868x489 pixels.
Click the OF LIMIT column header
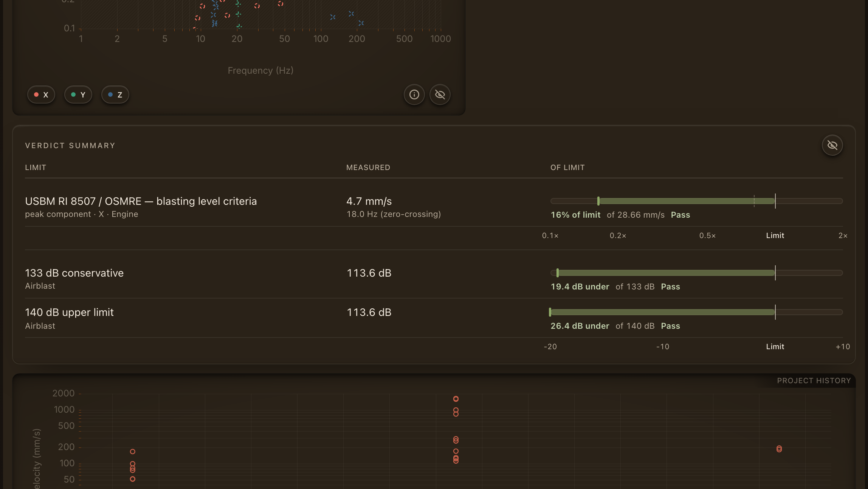[x=567, y=167]
